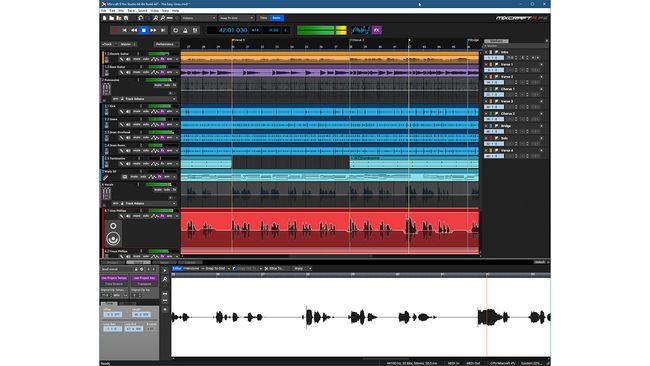Toggle punch in/out recording mode
The height and width of the screenshot is (366, 650).
click(x=195, y=30)
